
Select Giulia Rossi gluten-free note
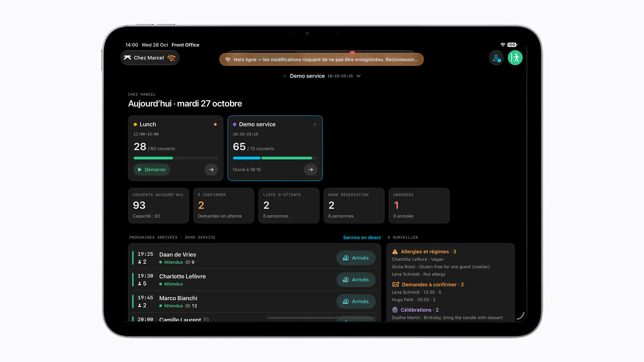(x=441, y=267)
